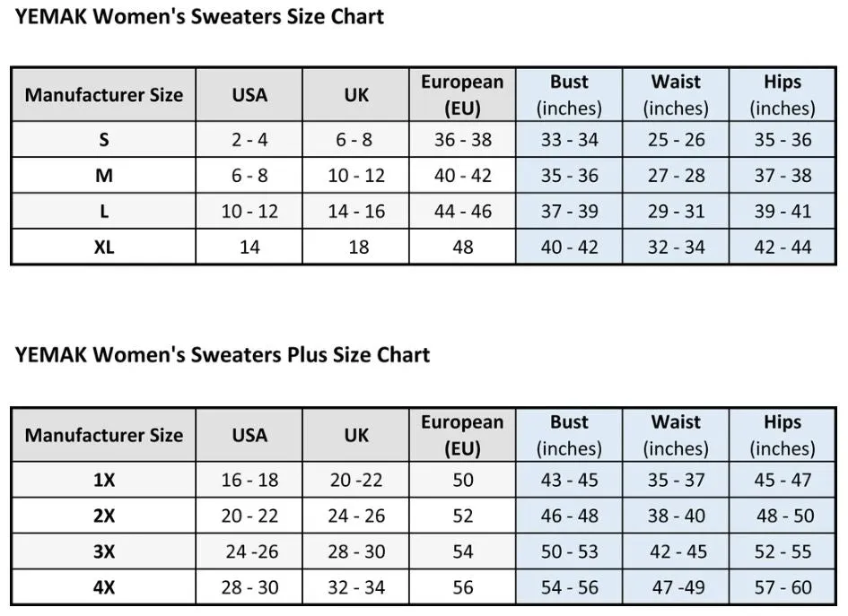Click the YEMAK Women's Sweaters Size Chart title
Viewport: 848px width, 616px height.
199,16
